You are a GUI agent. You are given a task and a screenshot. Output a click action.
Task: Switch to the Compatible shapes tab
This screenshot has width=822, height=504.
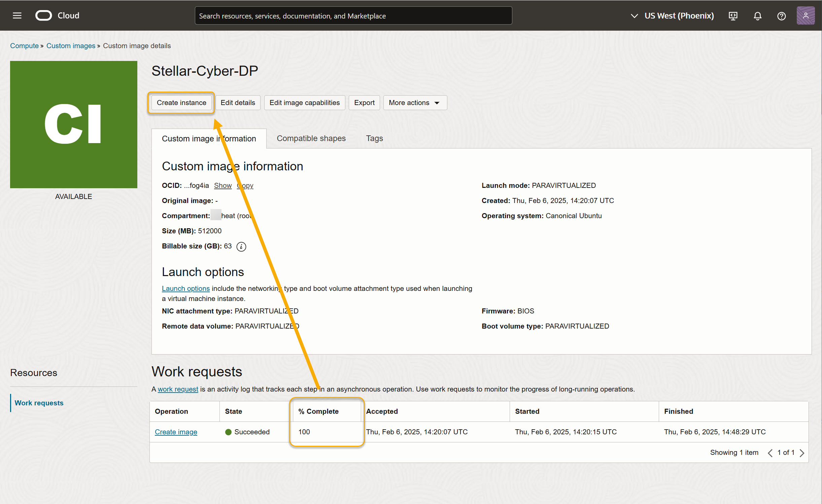tap(311, 138)
